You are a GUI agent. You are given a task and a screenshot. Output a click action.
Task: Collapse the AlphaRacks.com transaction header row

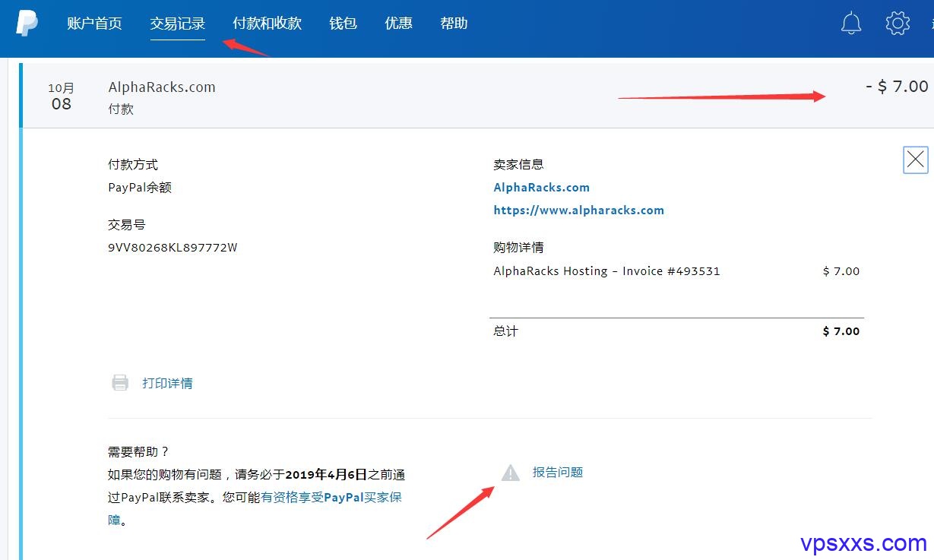pyautogui.click(x=477, y=96)
